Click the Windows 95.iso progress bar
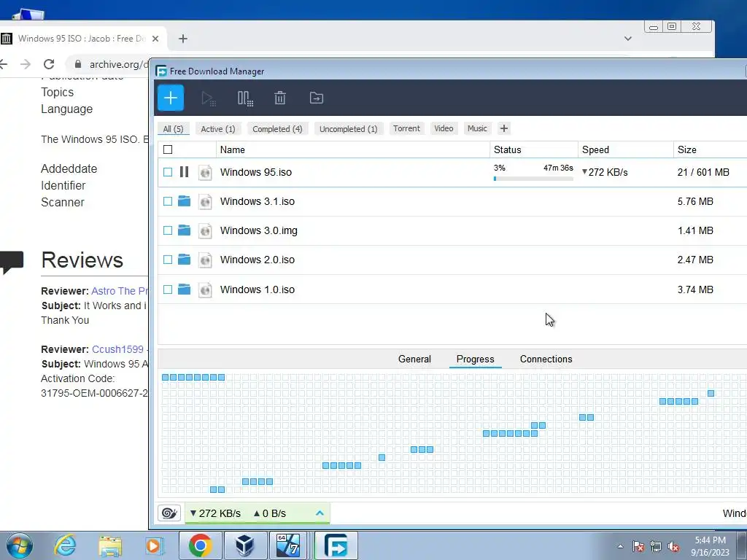 [x=533, y=179]
